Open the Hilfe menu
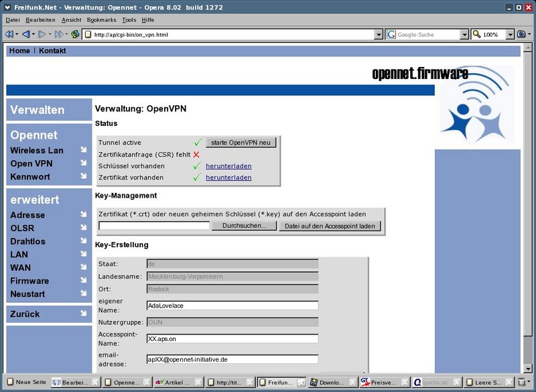This screenshot has height=392, width=536. (148, 20)
